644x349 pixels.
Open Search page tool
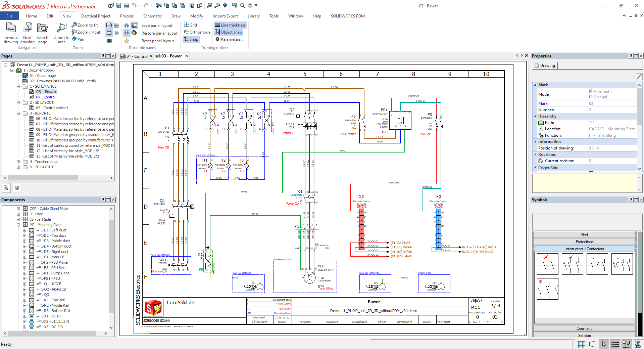click(x=42, y=33)
